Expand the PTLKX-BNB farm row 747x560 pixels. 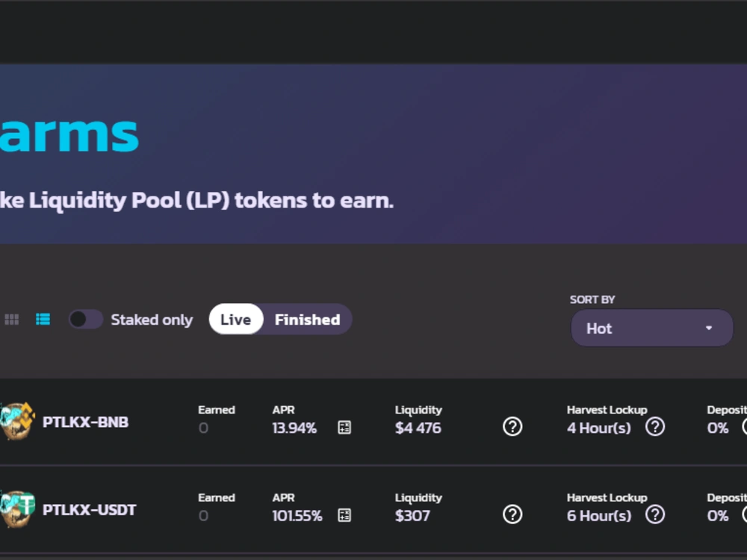(373, 422)
